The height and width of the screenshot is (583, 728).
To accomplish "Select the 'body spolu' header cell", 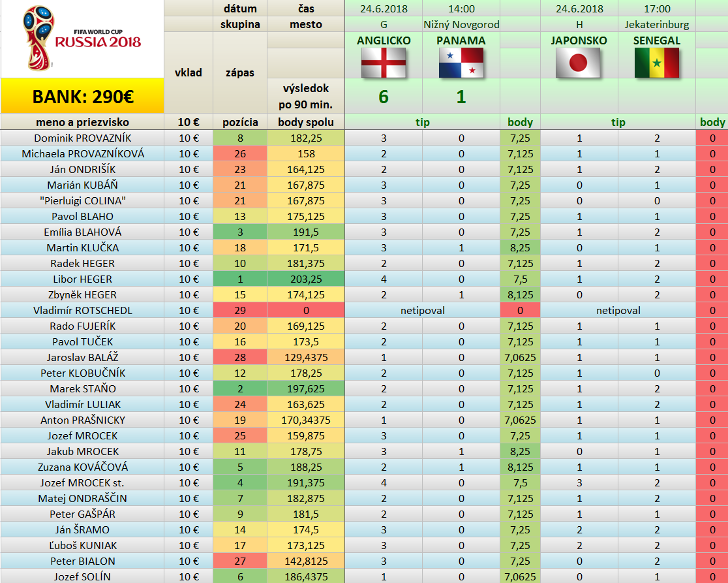I will pyautogui.click(x=305, y=122).
